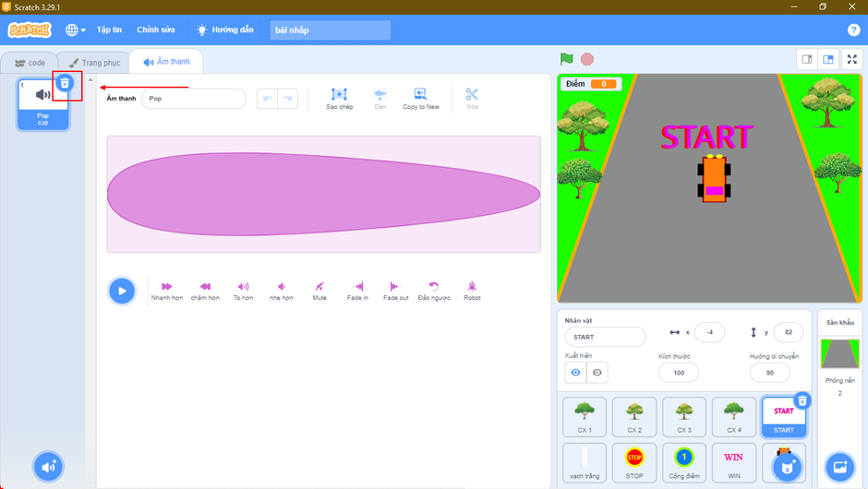This screenshot has height=489, width=868.
Task: Apply the chậm hơn slower effect
Action: coord(205,291)
